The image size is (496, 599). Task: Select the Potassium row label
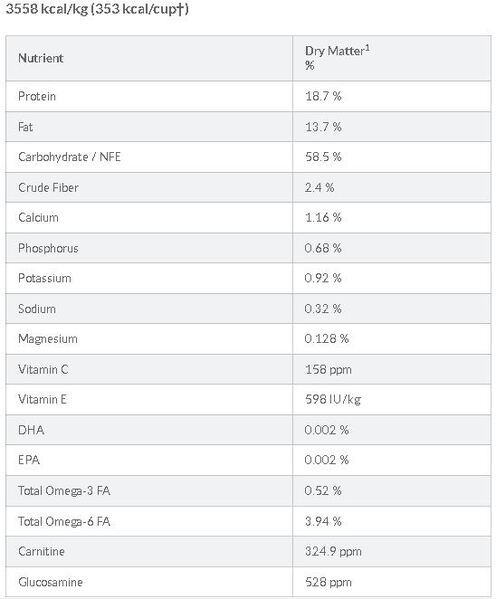44,278
